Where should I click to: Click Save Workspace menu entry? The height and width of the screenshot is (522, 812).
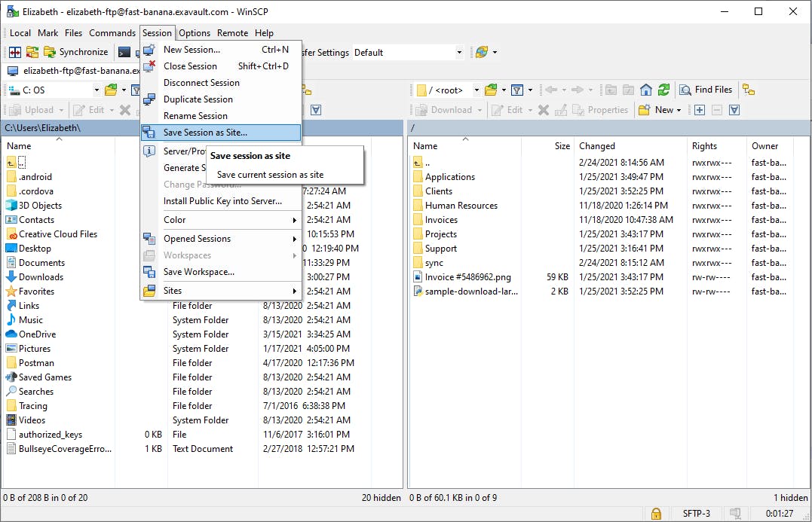point(221,272)
